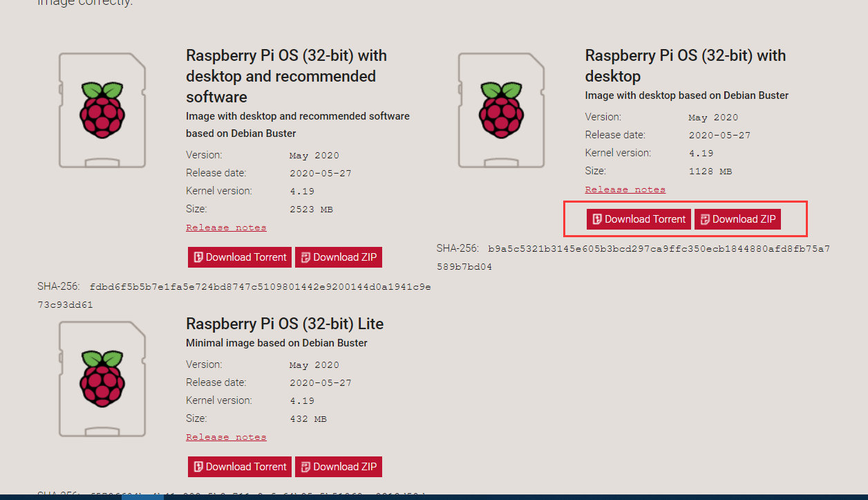Click SD card image for Raspberry Pi OS with desktop
The image size is (868, 500).
point(502,111)
